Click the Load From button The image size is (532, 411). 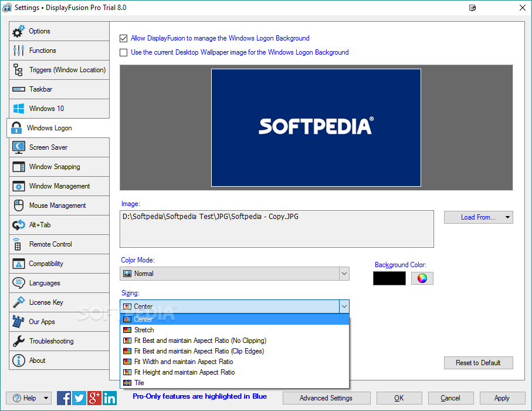479,217
